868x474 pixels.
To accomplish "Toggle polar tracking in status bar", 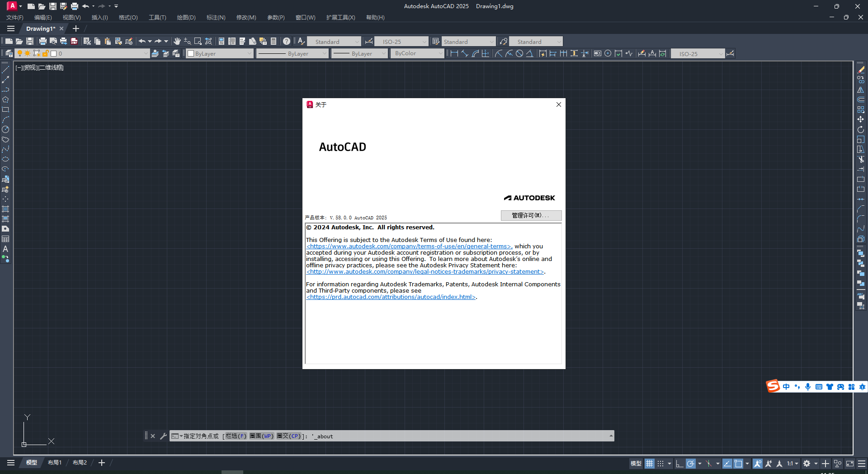I will pos(690,464).
